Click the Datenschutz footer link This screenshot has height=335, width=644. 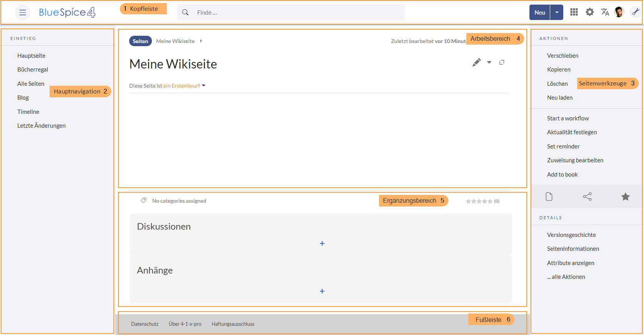[x=145, y=324]
